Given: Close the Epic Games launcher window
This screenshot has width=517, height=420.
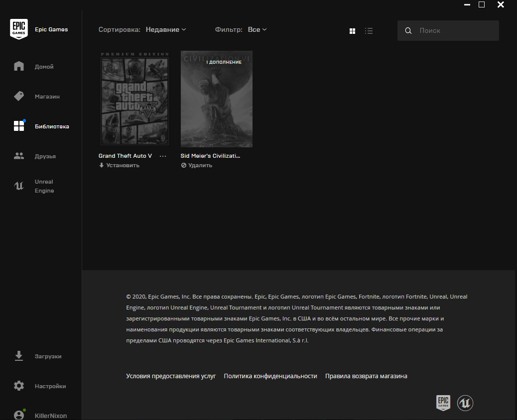Looking at the screenshot, I should (x=501, y=4).
